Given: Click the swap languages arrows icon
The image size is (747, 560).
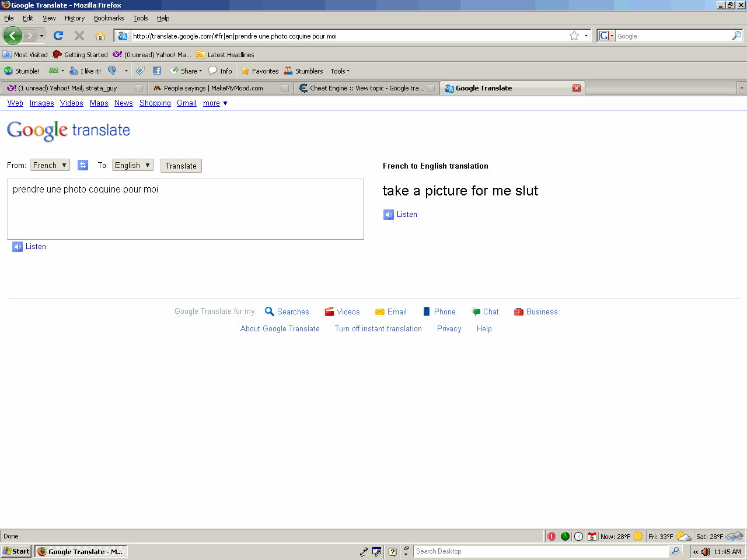Looking at the screenshot, I should (x=83, y=165).
